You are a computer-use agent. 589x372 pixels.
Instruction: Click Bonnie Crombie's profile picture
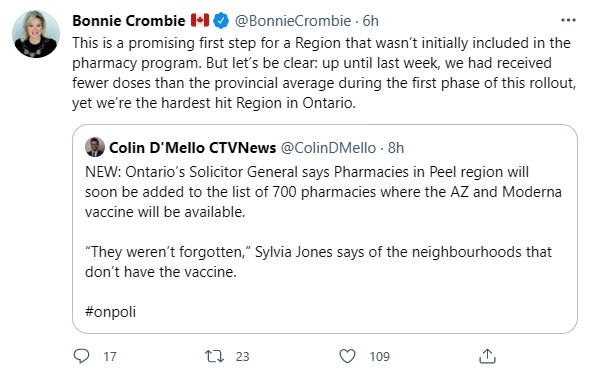click(x=36, y=34)
